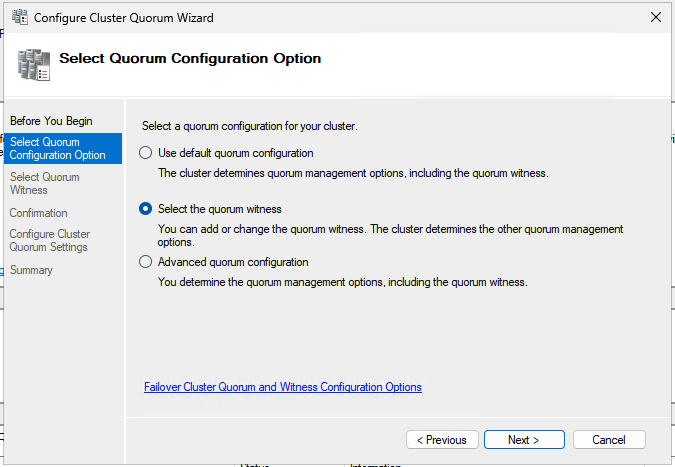Screen dimensions: 675x467
Task: Jump to the Confirmation step
Action: point(38,213)
